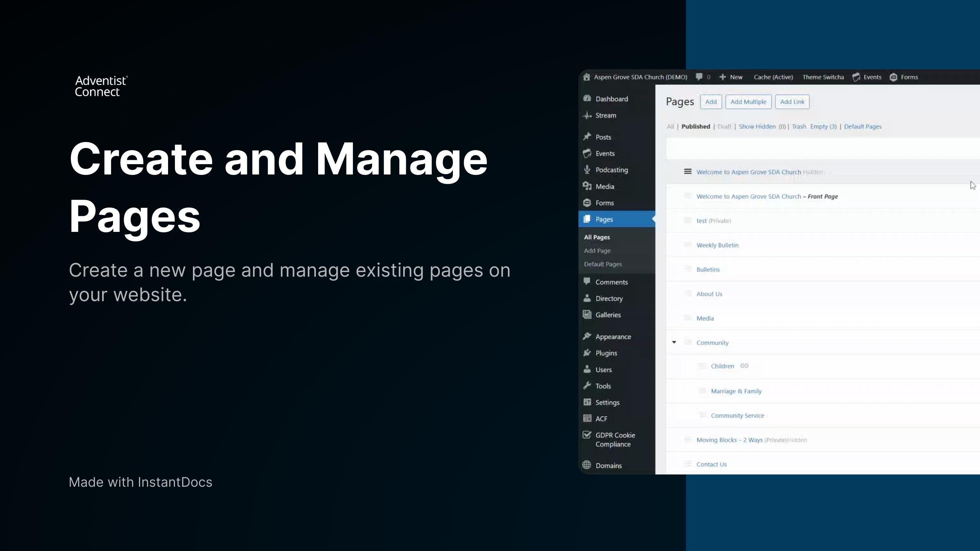
Task: Show hidden pages in the list
Action: coord(757,126)
